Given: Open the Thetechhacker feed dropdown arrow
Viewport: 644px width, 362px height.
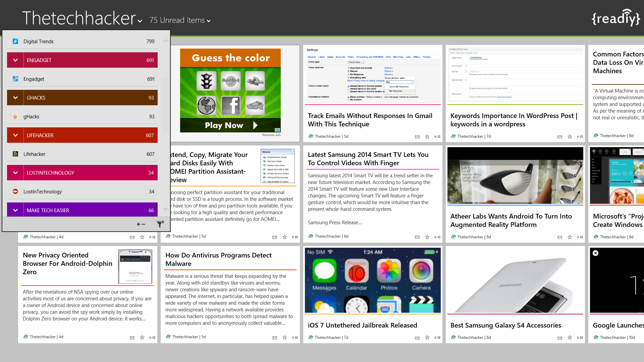Looking at the screenshot, I should click(x=140, y=21).
